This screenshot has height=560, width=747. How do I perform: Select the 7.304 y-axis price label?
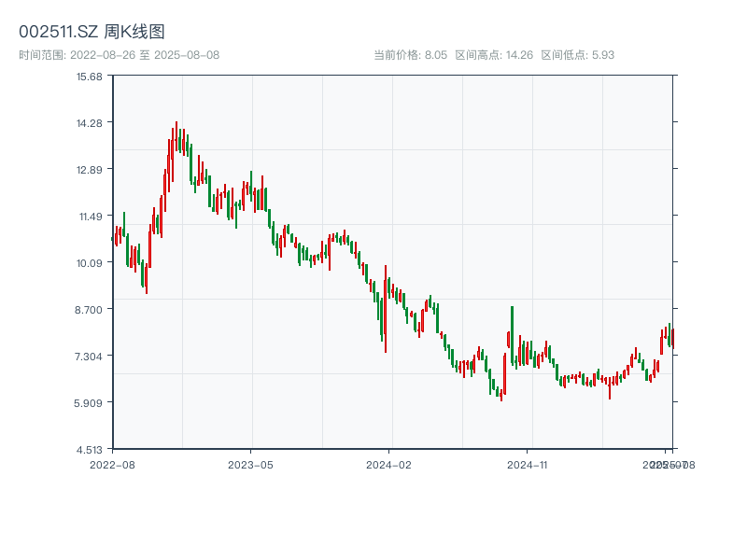pos(91,356)
